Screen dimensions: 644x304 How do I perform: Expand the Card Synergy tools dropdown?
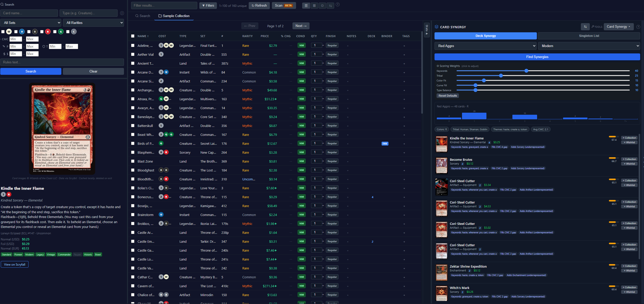coord(618,27)
